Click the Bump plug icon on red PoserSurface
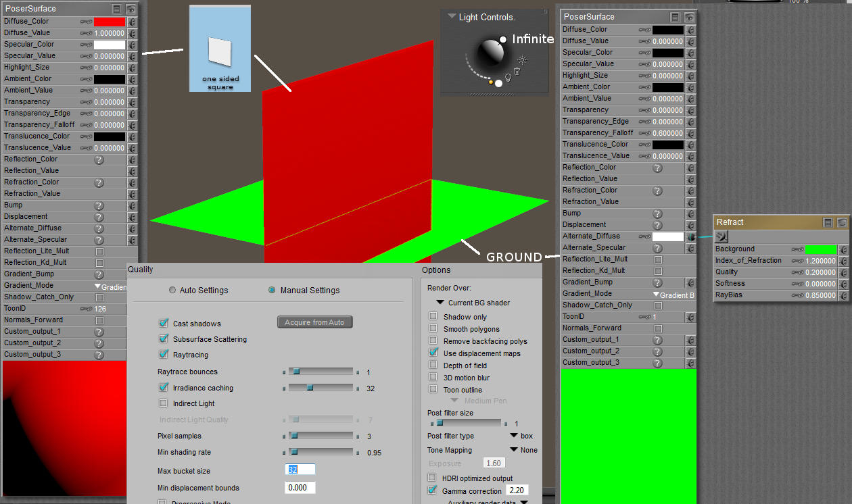The height and width of the screenshot is (504, 852). (x=133, y=205)
